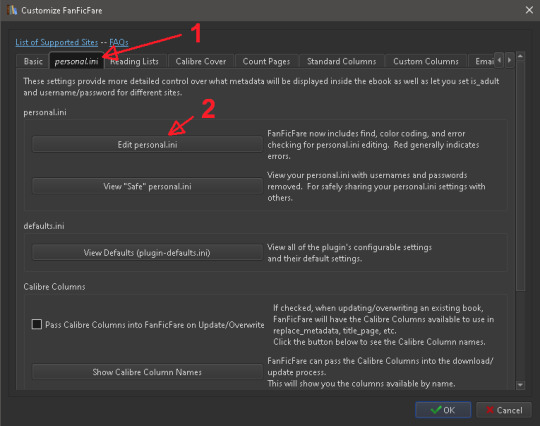The width and height of the screenshot is (540, 426).
Task: Click the Cancel button
Action: (504, 410)
